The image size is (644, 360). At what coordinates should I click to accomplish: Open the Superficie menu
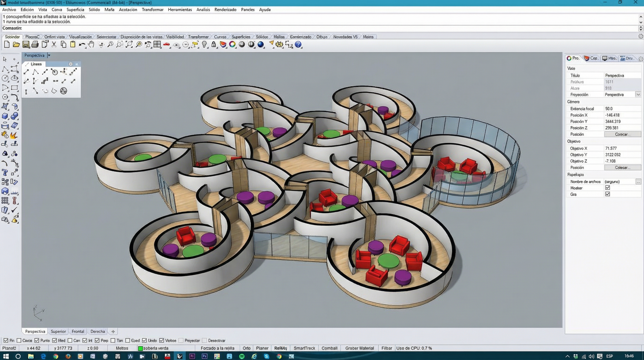click(x=75, y=10)
